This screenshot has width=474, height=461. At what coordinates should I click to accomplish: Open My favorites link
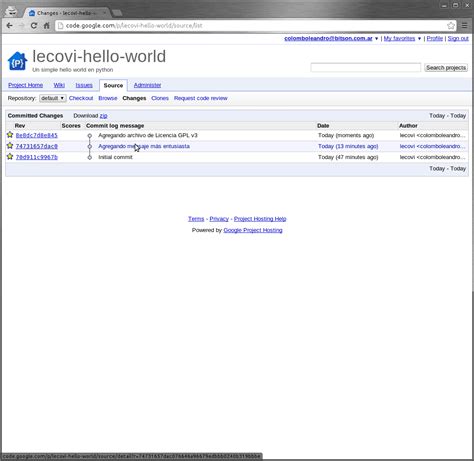pos(399,39)
